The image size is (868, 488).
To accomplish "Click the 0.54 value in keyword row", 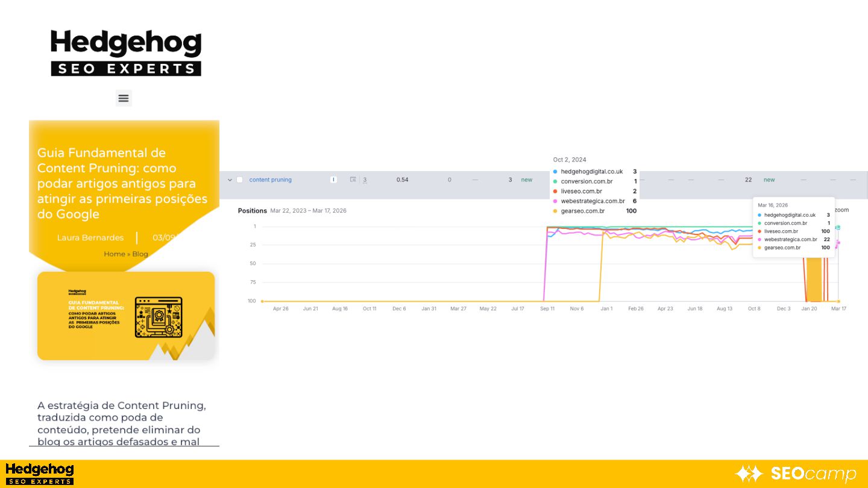I will (x=403, y=180).
